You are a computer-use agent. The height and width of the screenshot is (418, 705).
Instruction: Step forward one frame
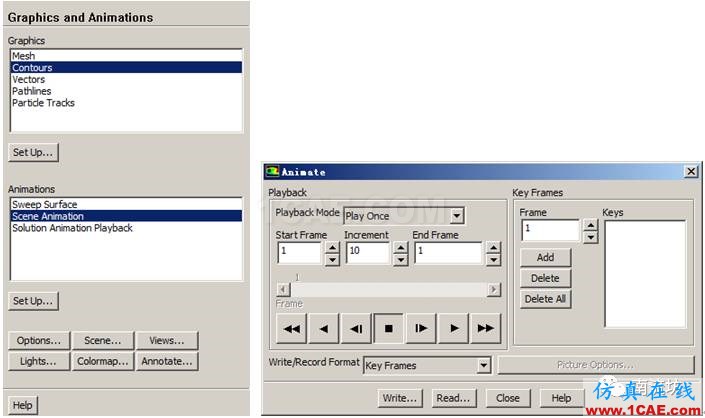point(421,329)
